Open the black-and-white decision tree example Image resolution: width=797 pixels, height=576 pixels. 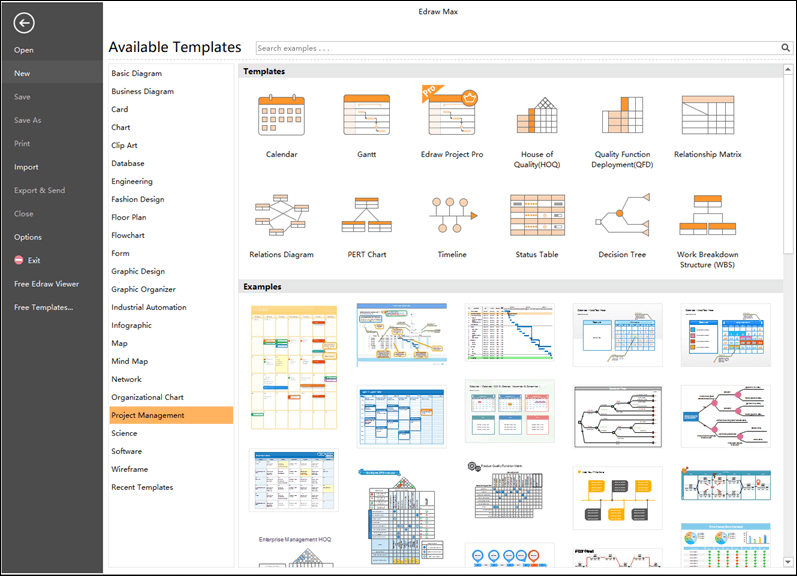(618, 416)
